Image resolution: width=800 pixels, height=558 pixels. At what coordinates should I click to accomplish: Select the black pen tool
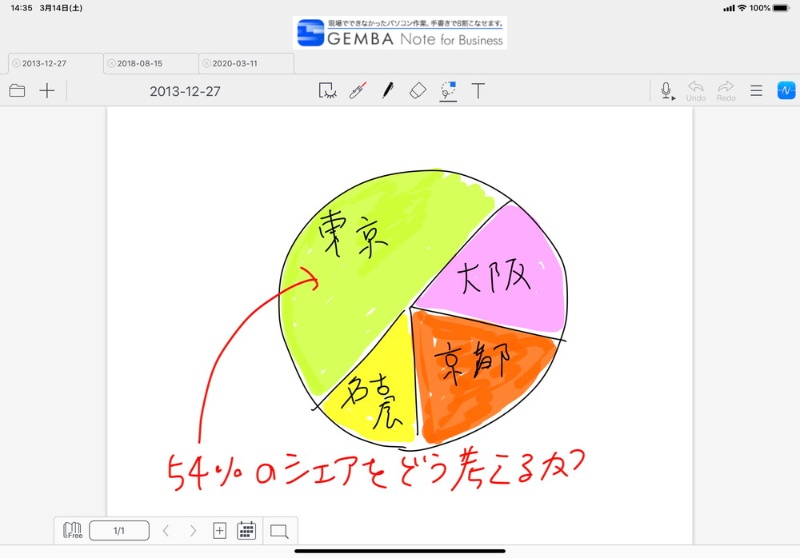tap(387, 91)
